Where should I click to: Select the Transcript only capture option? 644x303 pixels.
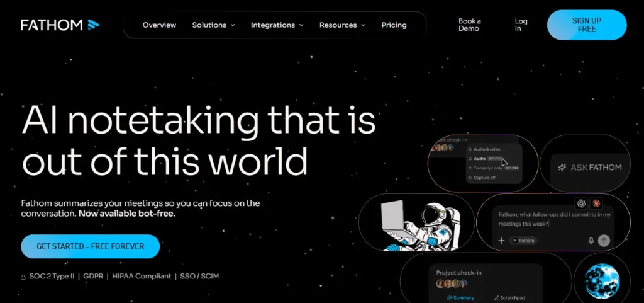click(x=494, y=168)
